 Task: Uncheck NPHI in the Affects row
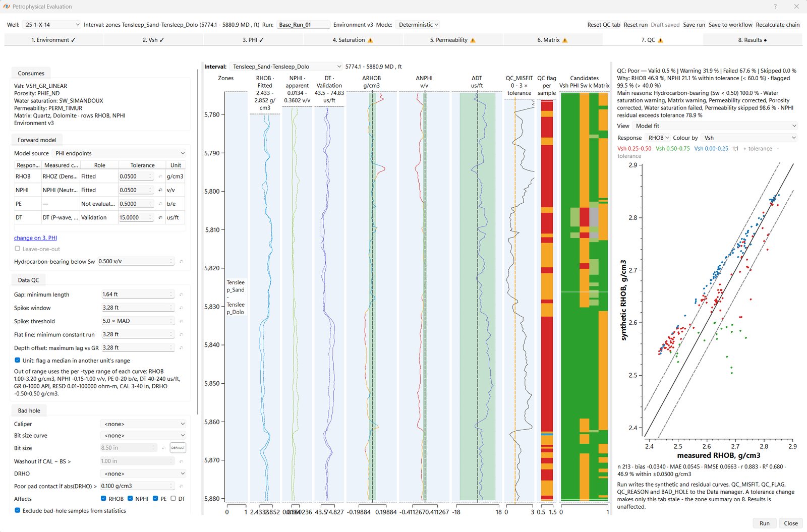(x=130, y=498)
